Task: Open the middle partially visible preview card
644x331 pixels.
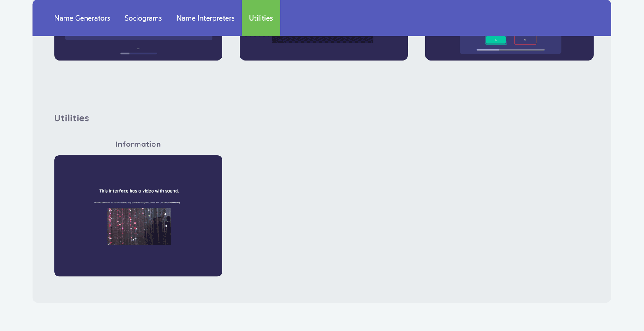Action: coord(323,52)
